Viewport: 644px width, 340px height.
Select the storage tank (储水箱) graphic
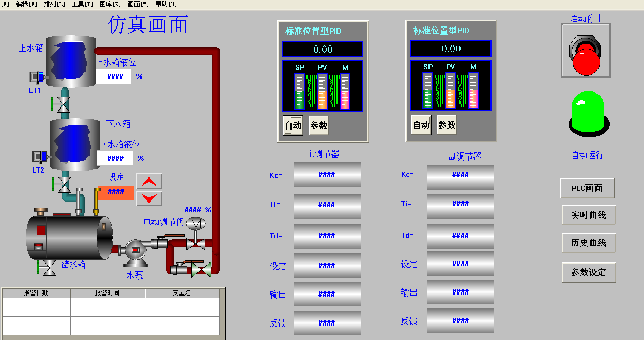pyautogui.click(x=70, y=237)
